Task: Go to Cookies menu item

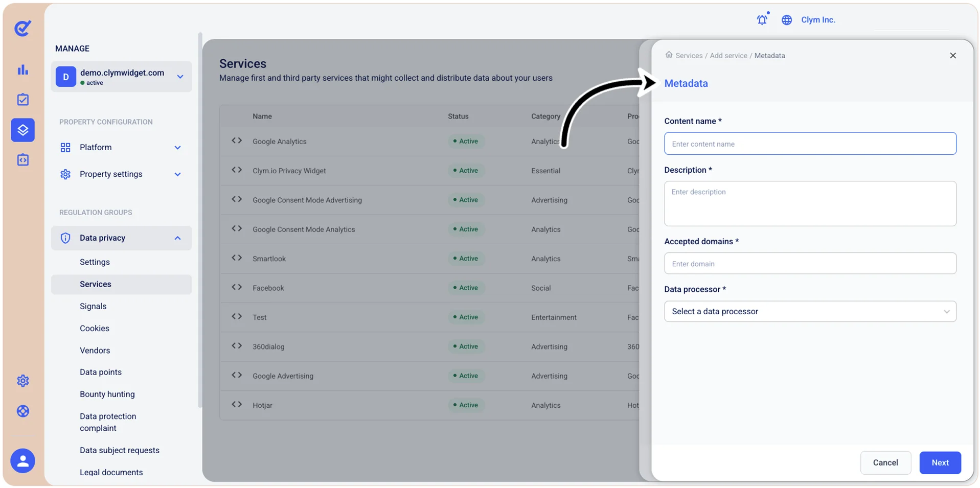Action: (x=95, y=328)
